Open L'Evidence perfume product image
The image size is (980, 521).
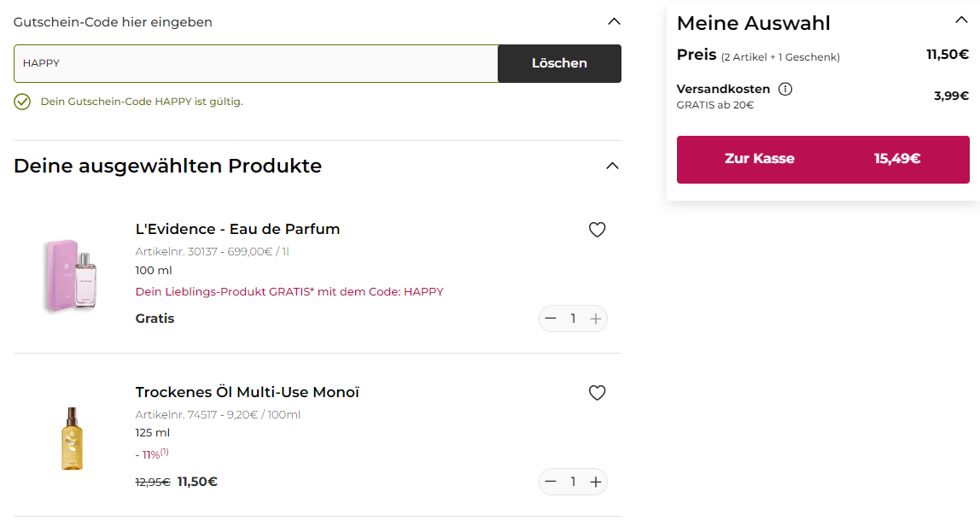point(71,275)
